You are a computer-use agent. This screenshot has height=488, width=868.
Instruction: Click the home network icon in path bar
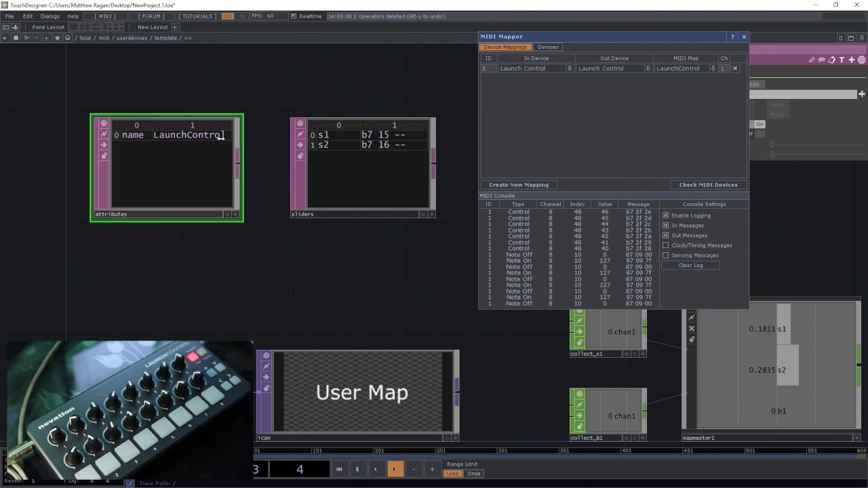coord(68,38)
